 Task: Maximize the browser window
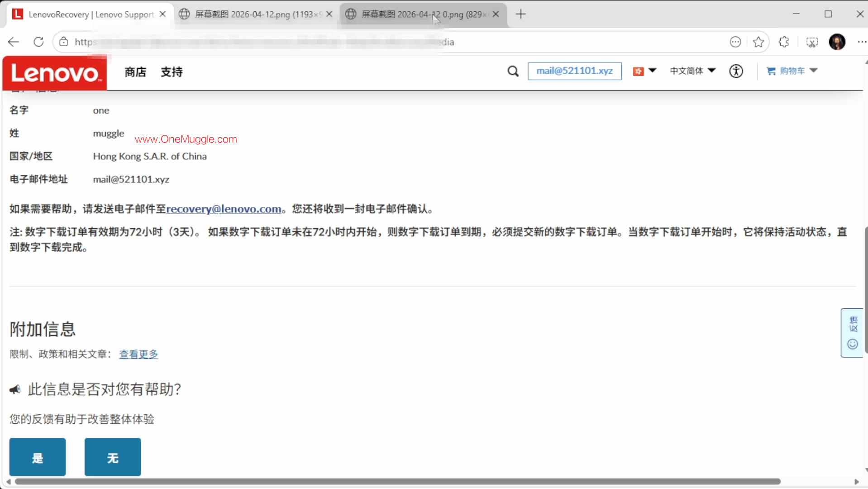pyautogui.click(x=828, y=14)
